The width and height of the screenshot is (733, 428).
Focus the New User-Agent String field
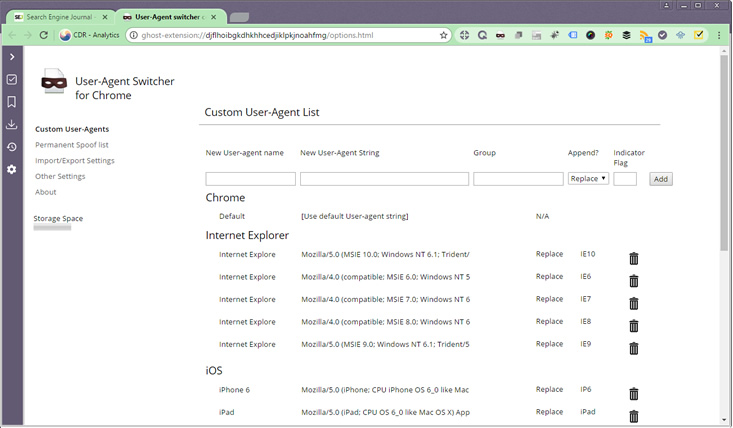[384, 179]
